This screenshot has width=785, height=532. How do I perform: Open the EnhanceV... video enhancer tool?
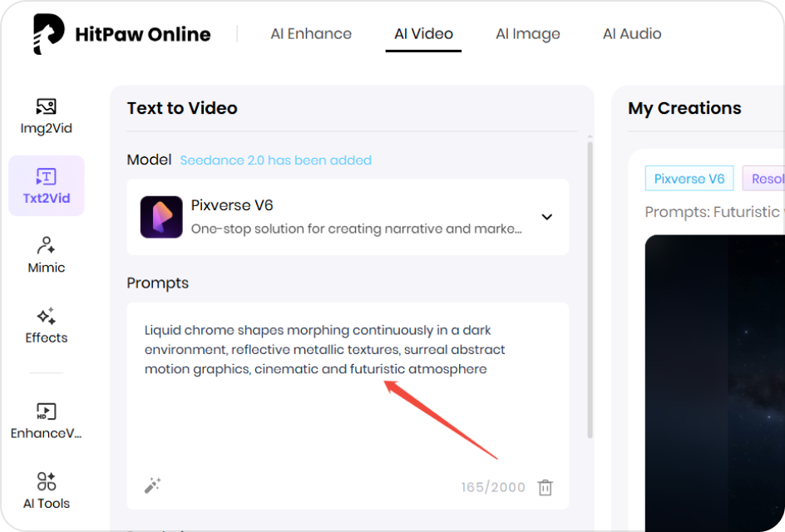(x=46, y=421)
